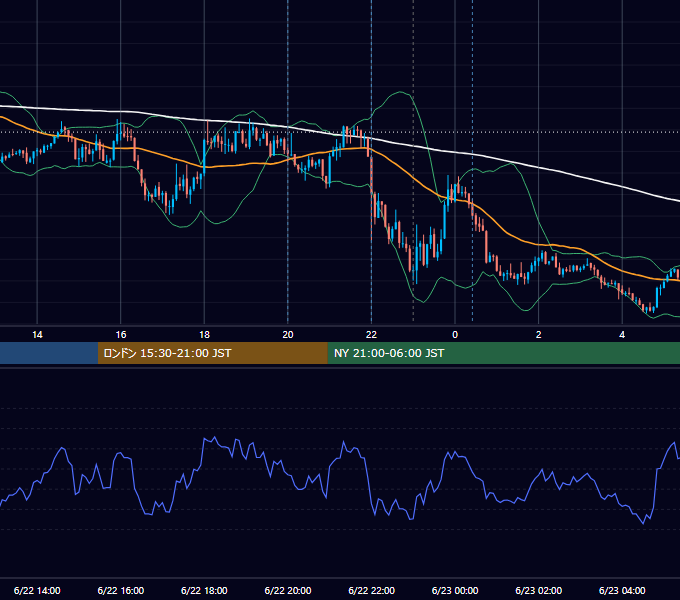Click the 6/22 16:00 date label
The width and height of the screenshot is (680, 600).
tap(121, 590)
